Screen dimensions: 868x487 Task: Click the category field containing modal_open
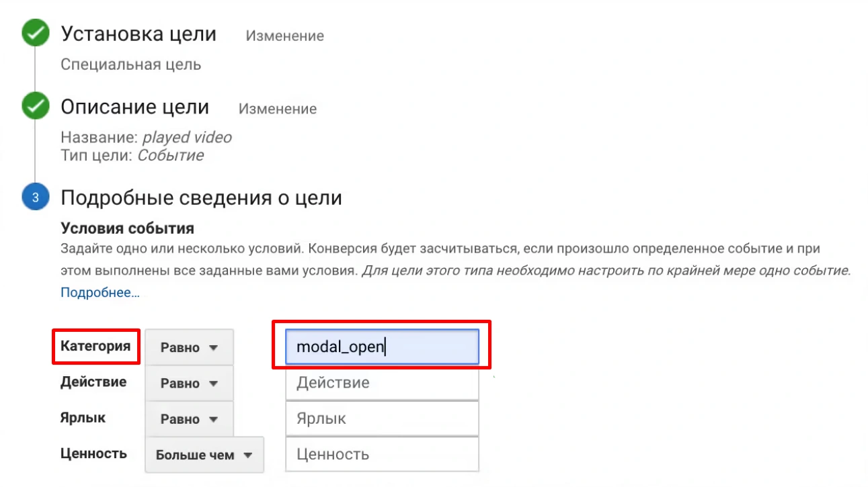tap(381, 347)
